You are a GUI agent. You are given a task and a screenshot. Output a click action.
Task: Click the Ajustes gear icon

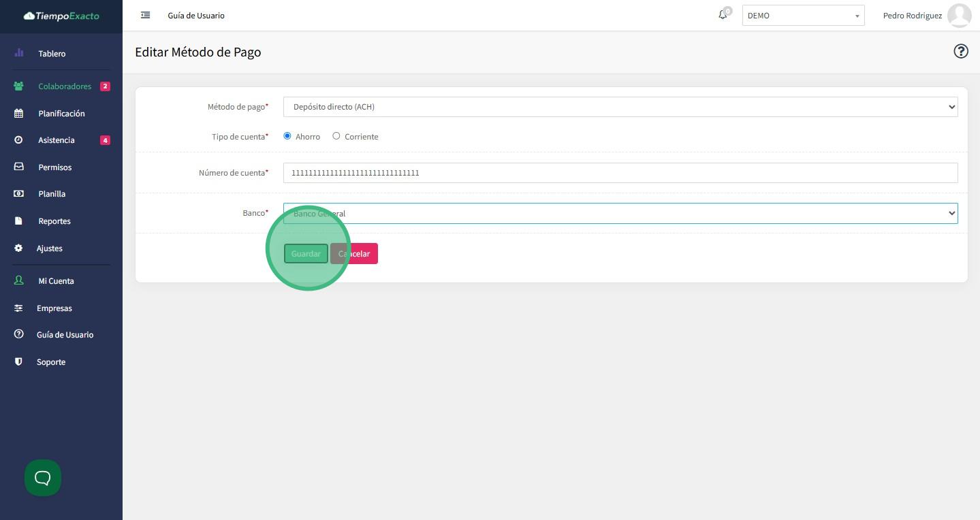coord(18,248)
